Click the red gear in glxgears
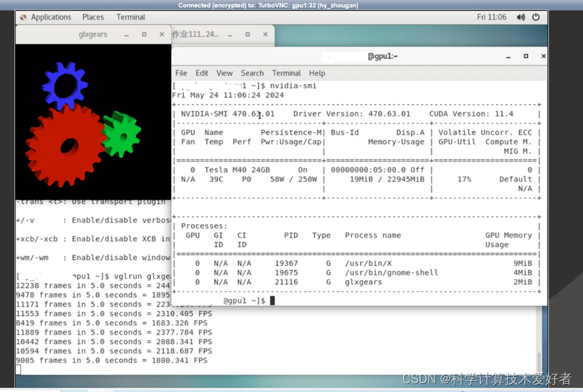The width and height of the screenshot is (583, 392). [x=65, y=145]
